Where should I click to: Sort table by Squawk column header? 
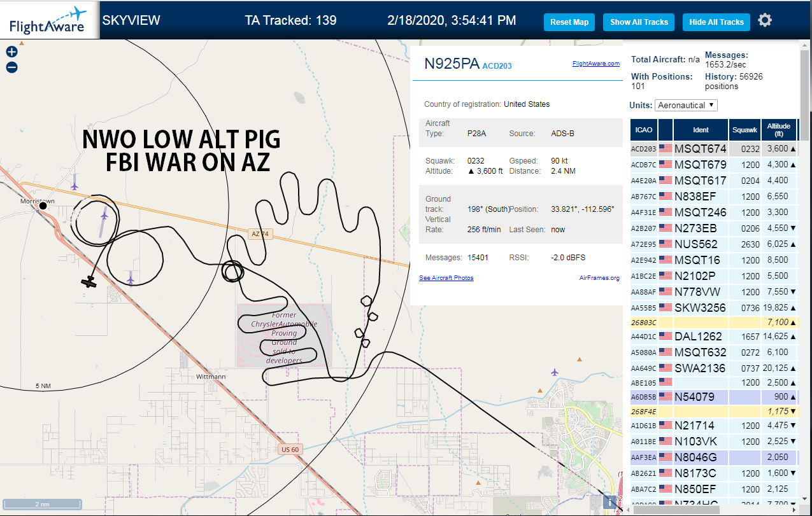pyautogui.click(x=745, y=130)
